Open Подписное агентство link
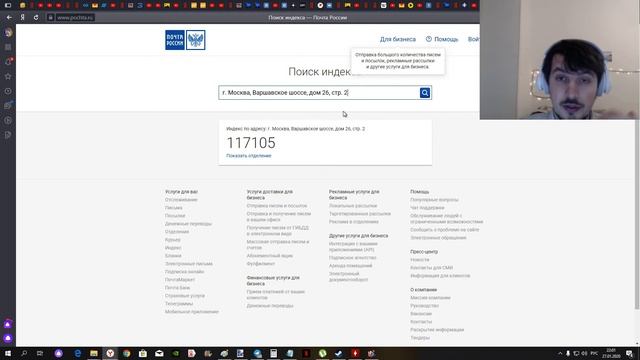The width and height of the screenshot is (640, 360). 352,258
